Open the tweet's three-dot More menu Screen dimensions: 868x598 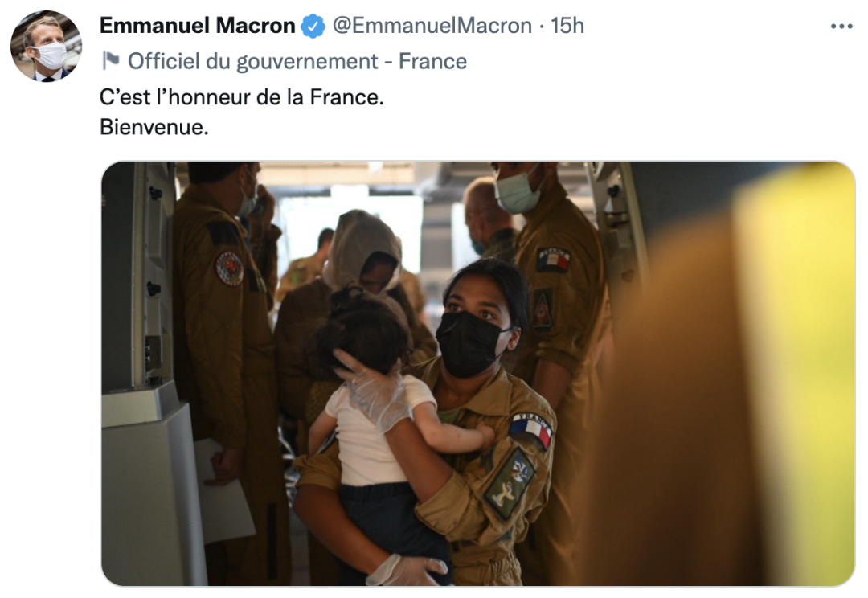[841, 26]
